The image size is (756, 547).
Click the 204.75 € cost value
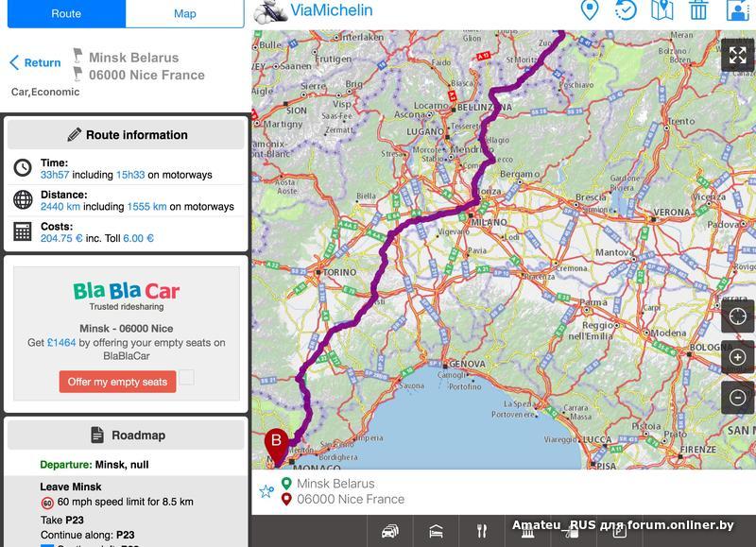pos(61,238)
